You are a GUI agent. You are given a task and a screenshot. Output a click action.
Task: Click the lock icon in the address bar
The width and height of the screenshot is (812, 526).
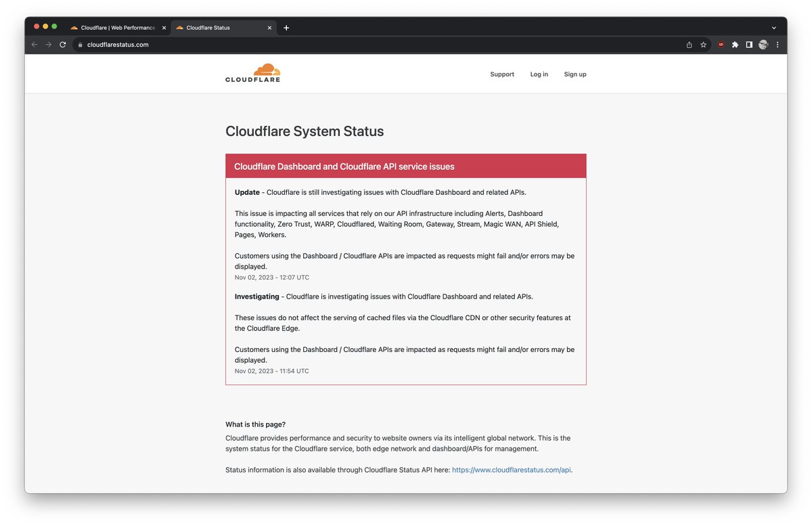80,45
